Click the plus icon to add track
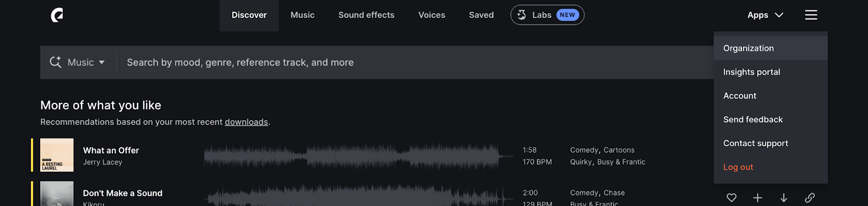This screenshot has height=206, width=868. (758, 198)
